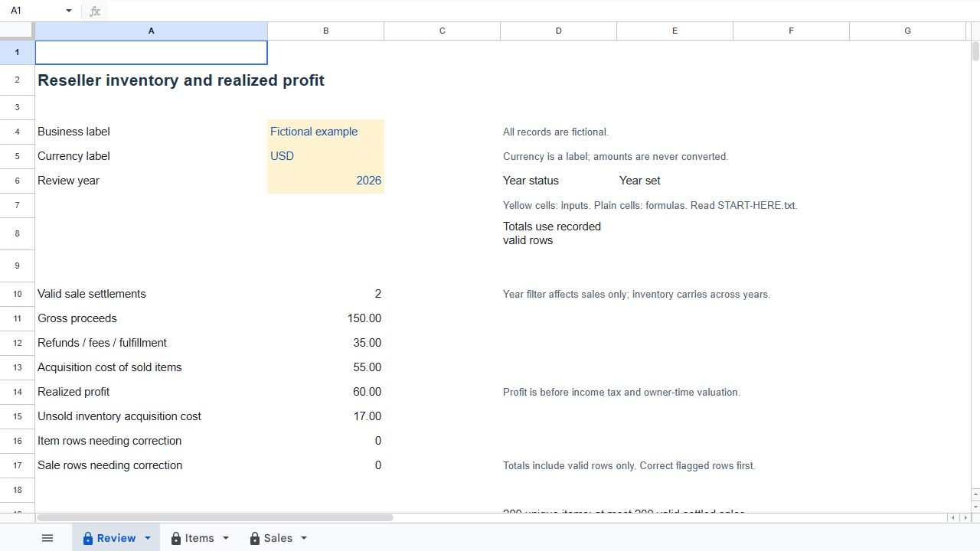Open the Items sheet tab options arrow
The height and width of the screenshot is (551, 980).
point(226,538)
